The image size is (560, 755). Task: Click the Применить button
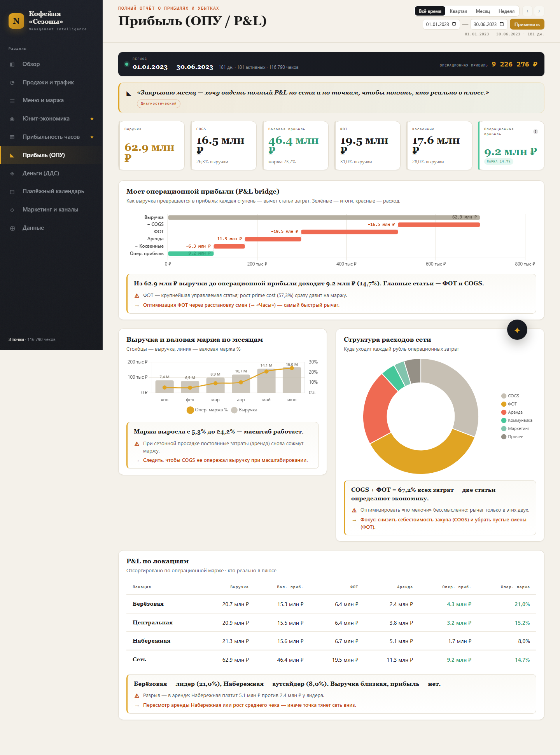tap(527, 24)
